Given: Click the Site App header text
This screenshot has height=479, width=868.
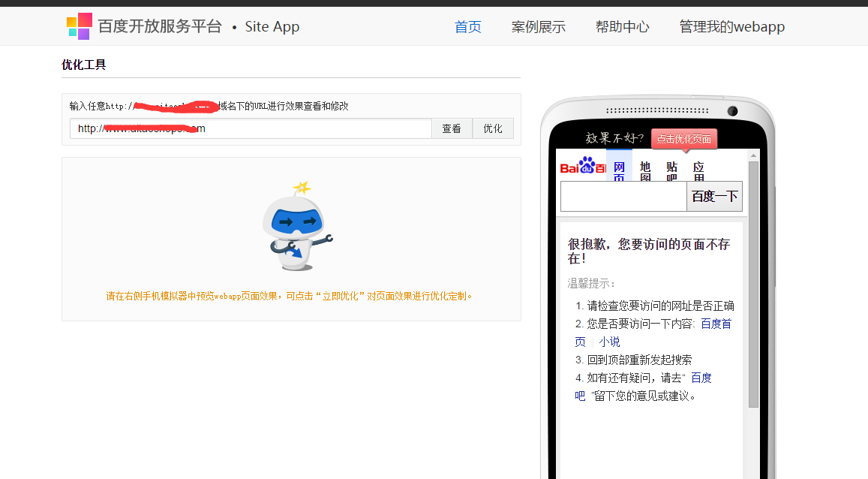Looking at the screenshot, I should pyautogui.click(x=272, y=26).
